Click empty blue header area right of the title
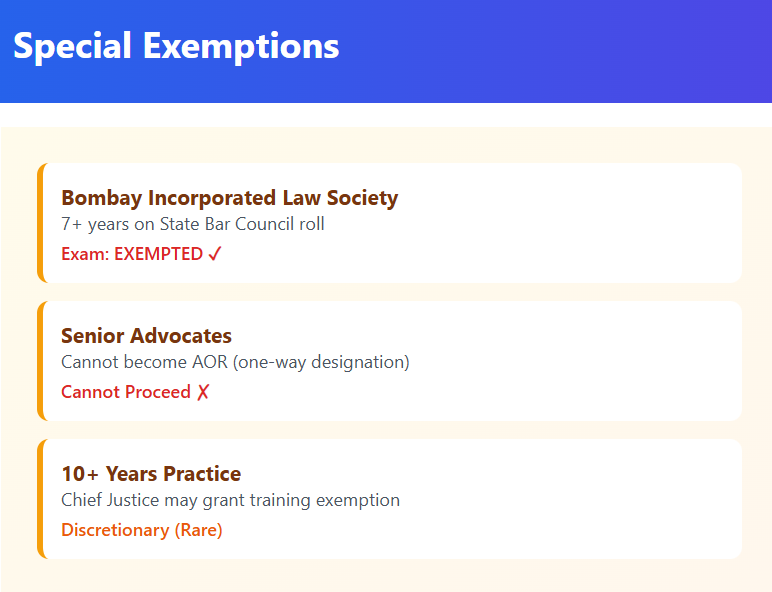This screenshot has height=592, width=772. pyautogui.click(x=560, y=50)
